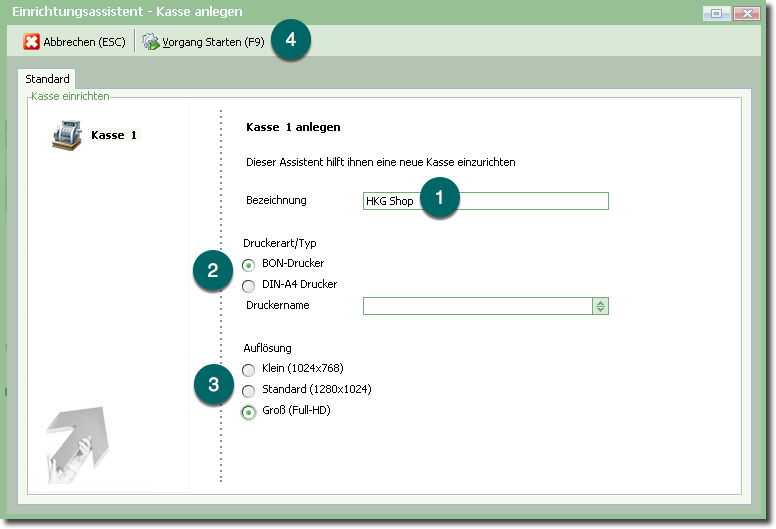The width and height of the screenshot is (776, 529).
Task: Select the Kasse 1 entry label
Action: tap(114, 135)
